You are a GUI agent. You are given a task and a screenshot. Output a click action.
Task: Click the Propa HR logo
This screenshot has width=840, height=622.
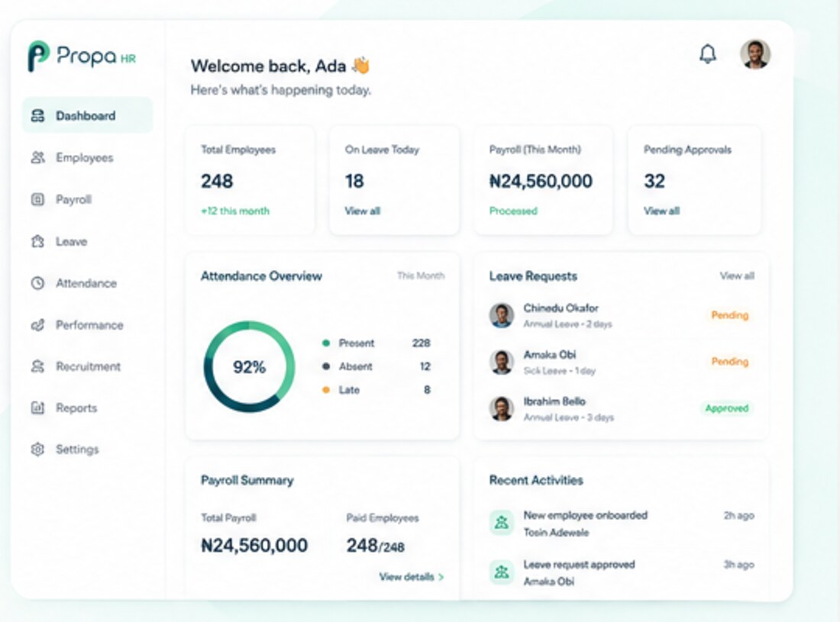[82, 56]
